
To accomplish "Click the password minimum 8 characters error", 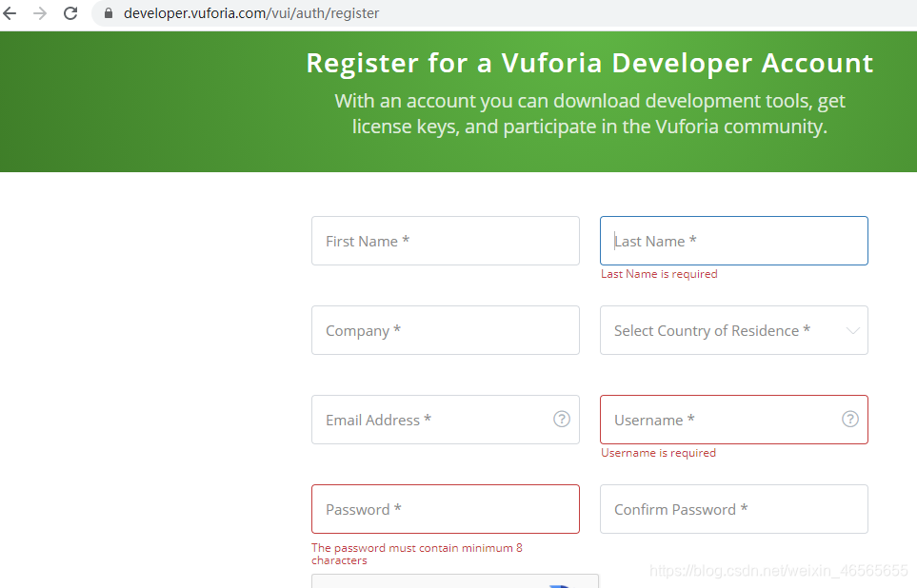I will [x=417, y=554].
